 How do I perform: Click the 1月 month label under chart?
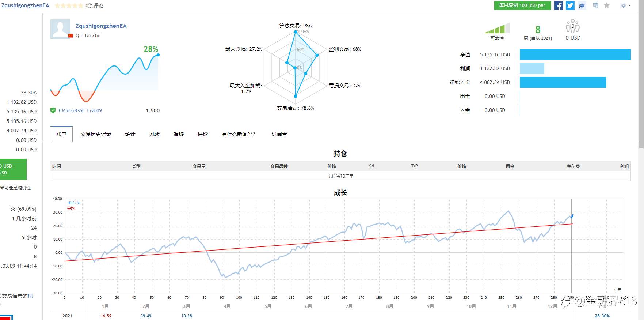105,306
